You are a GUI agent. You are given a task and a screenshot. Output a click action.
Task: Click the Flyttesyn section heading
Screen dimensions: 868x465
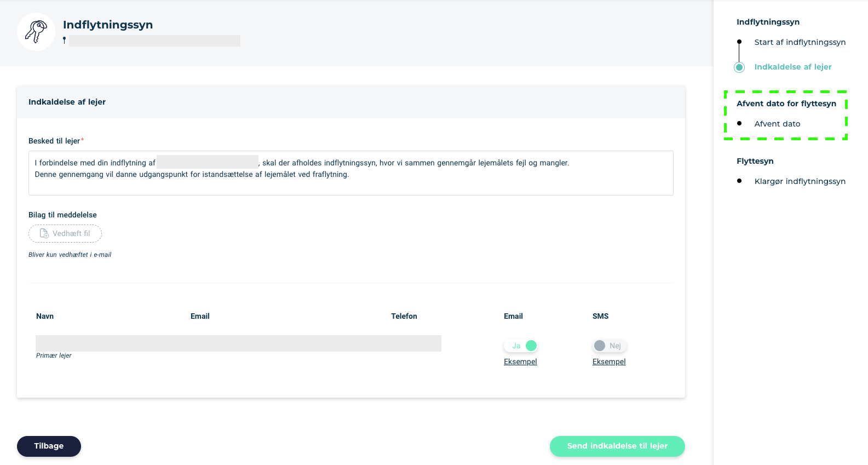click(755, 161)
